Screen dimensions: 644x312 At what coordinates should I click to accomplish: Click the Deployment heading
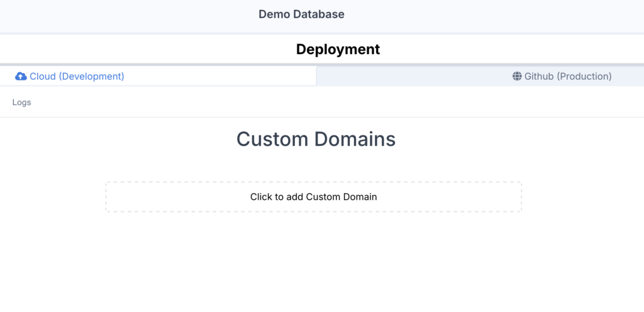(338, 49)
